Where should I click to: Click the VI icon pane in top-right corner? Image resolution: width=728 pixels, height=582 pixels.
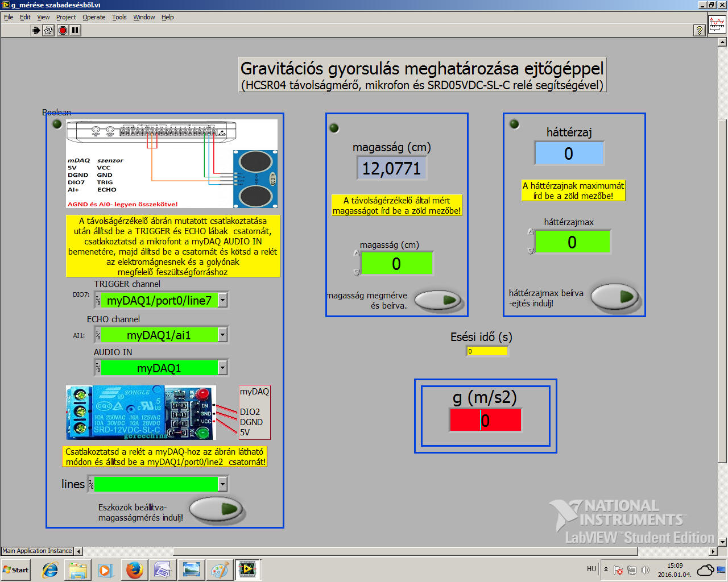(717, 25)
